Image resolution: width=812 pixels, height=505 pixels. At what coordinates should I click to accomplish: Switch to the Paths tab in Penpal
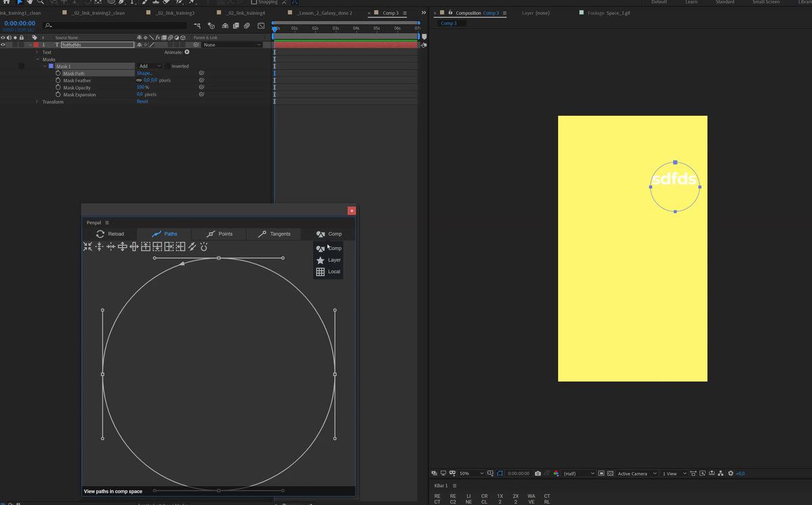pyautogui.click(x=164, y=234)
